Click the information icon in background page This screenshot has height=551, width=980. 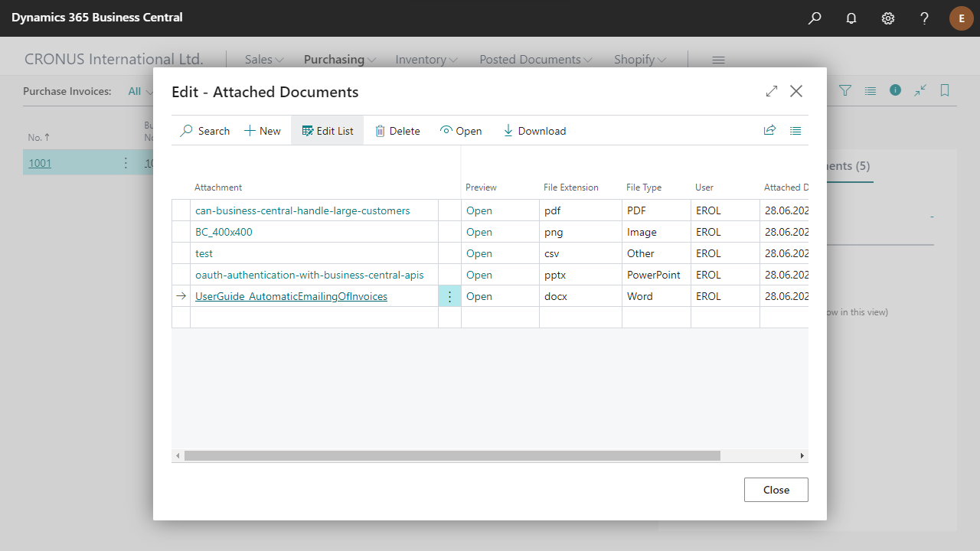click(895, 90)
